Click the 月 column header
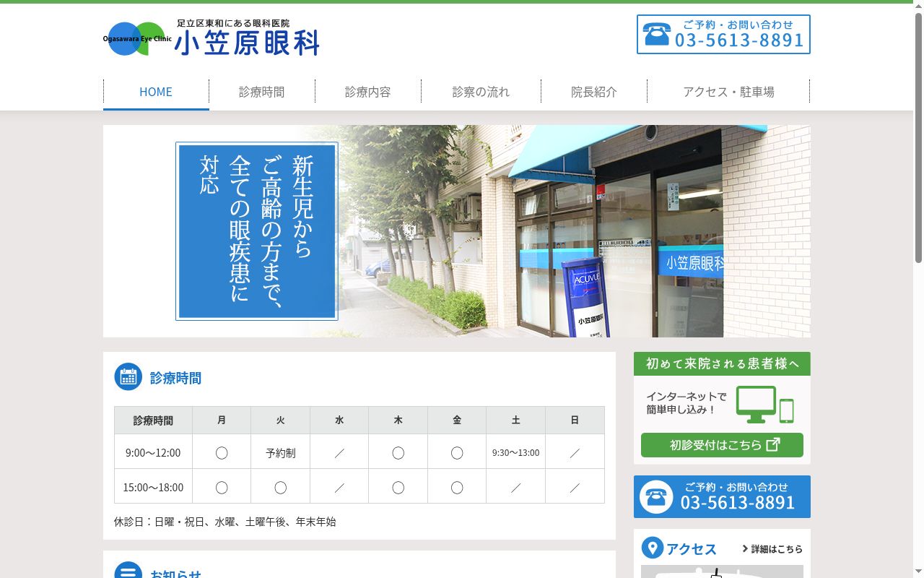924x578 pixels. [x=222, y=420]
